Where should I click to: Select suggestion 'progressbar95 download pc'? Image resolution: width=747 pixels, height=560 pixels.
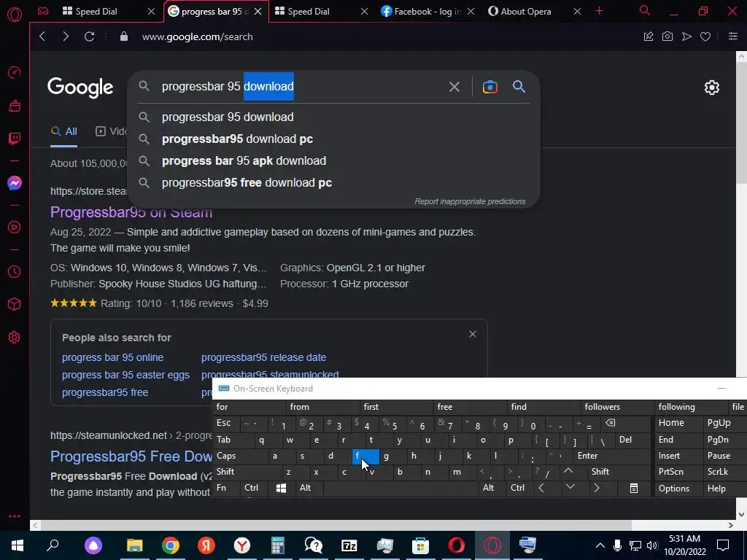(x=237, y=139)
